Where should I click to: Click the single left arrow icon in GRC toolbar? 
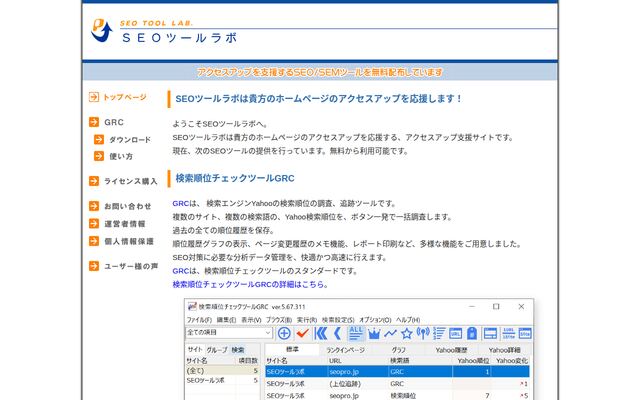point(338,333)
